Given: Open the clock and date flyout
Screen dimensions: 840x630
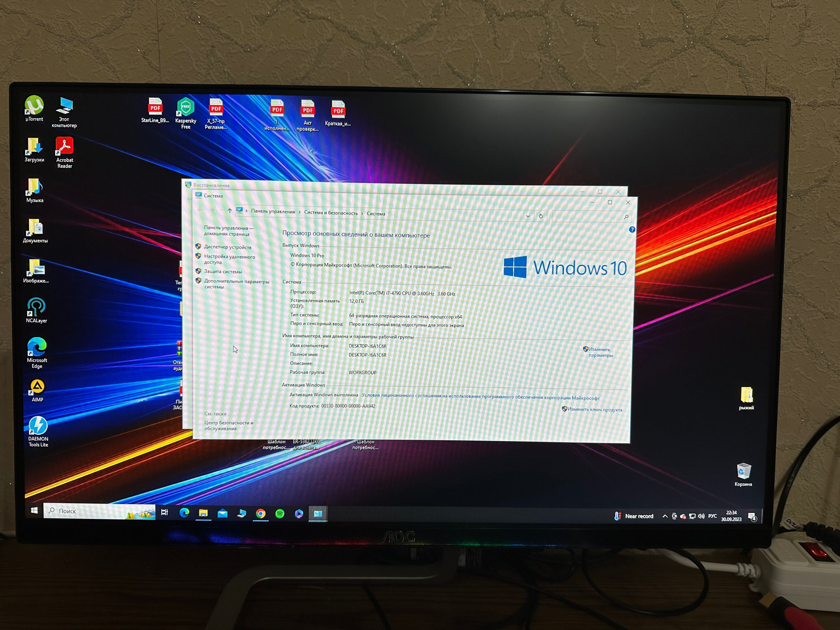Looking at the screenshot, I should (x=731, y=516).
